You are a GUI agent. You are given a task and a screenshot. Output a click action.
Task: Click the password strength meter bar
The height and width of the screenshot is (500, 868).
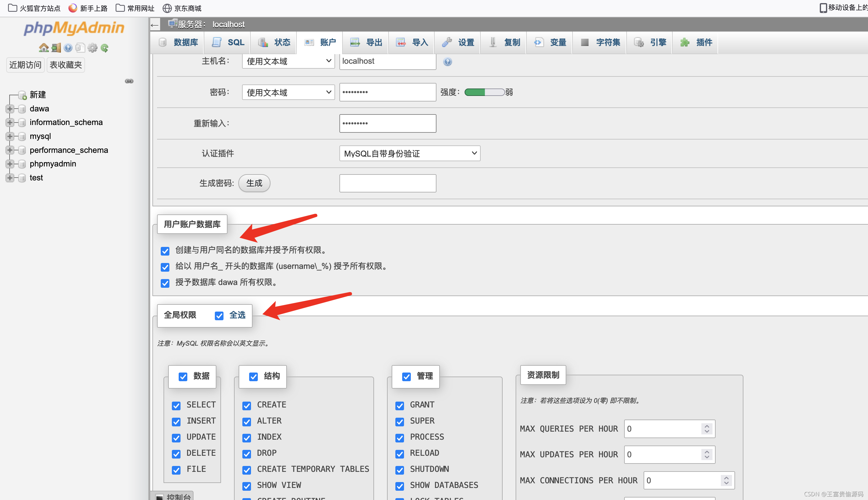(484, 93)
